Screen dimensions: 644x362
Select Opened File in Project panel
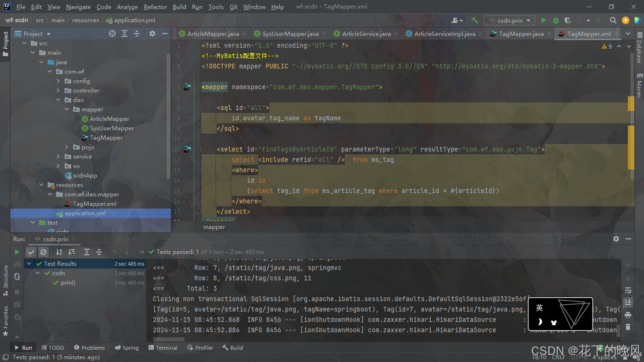[x=111, y=34]
